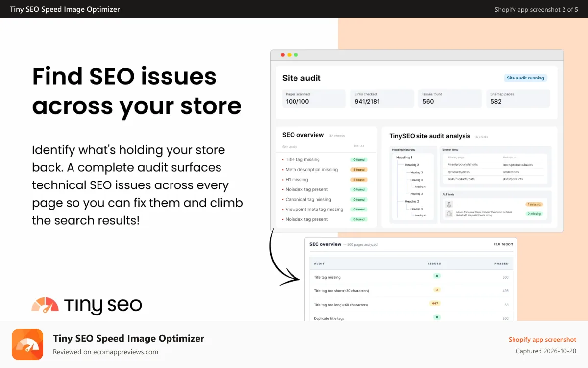Click 'Title tag too long (>60 characters)' row
Viewport: 588px width, 368px height.
(x=411, y=304)
